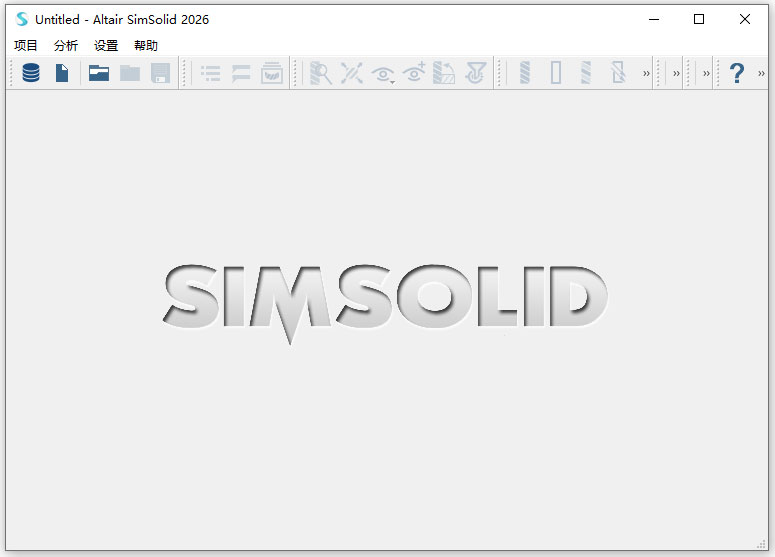
Task: Open the 帮助 menu
Action: tap(146, 45)
